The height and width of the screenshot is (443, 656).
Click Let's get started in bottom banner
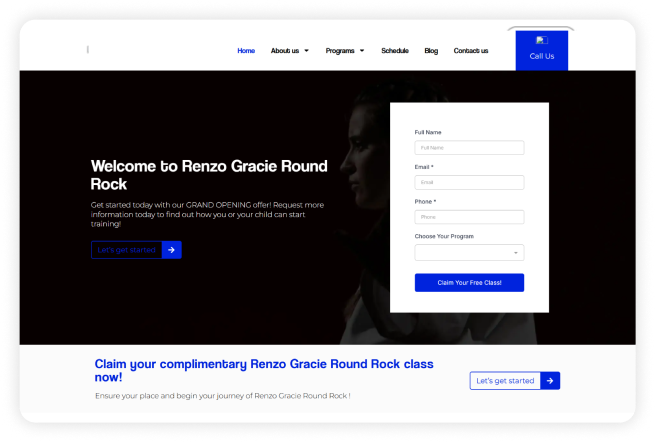[505, 381]
